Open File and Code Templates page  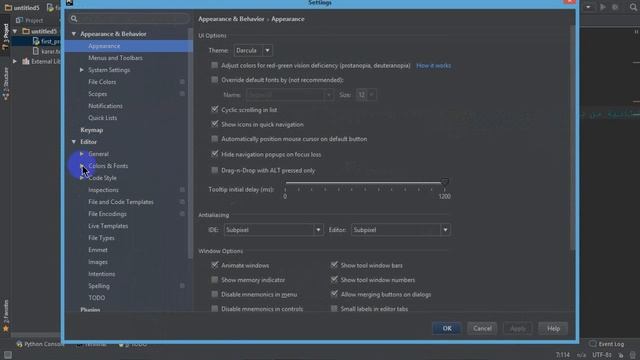(x=121, y=202)
